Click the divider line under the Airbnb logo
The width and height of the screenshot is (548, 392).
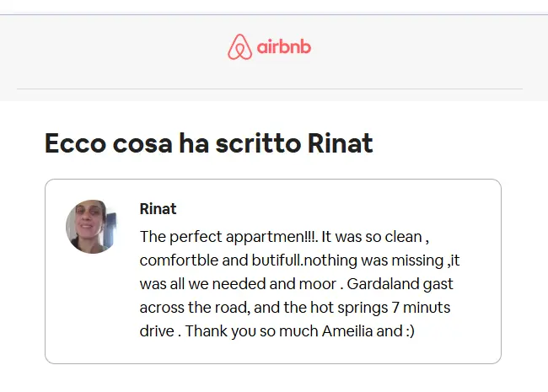point(270,89)
